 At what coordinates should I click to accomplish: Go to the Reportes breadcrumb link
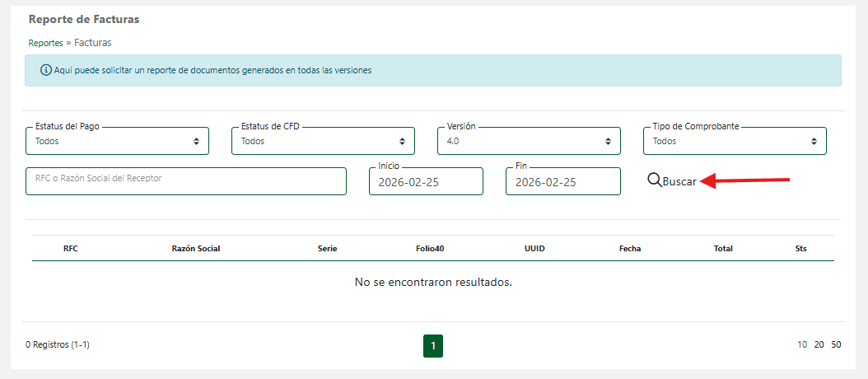(45, 43)
